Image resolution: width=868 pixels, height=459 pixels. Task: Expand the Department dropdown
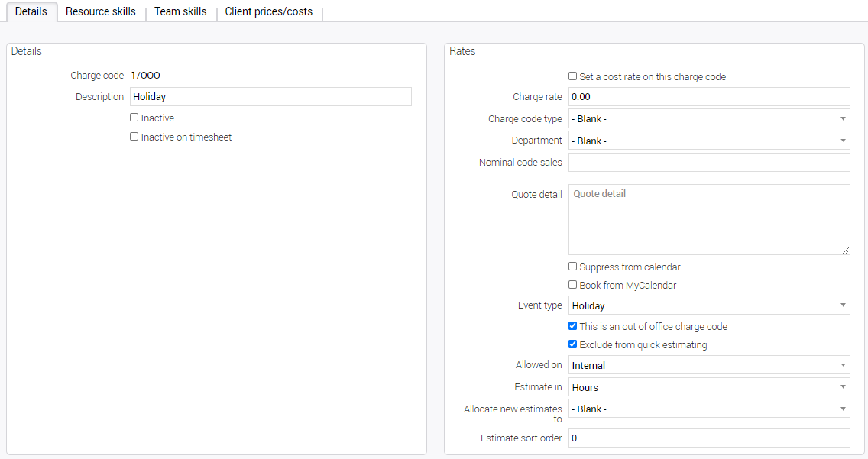(x=708, y=141)
